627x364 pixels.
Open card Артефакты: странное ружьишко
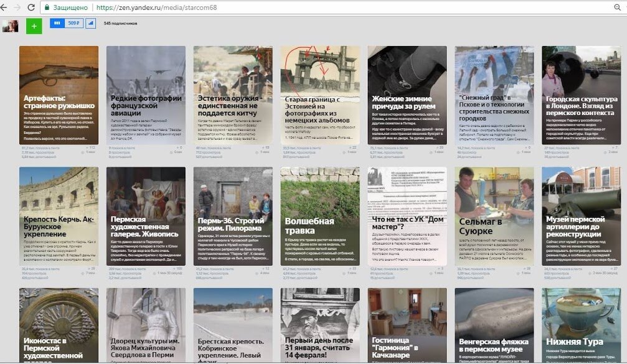pos(59,95)
